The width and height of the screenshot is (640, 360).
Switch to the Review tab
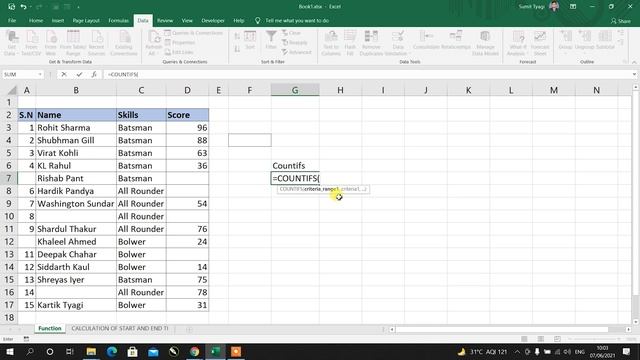[x=165, y=20]
